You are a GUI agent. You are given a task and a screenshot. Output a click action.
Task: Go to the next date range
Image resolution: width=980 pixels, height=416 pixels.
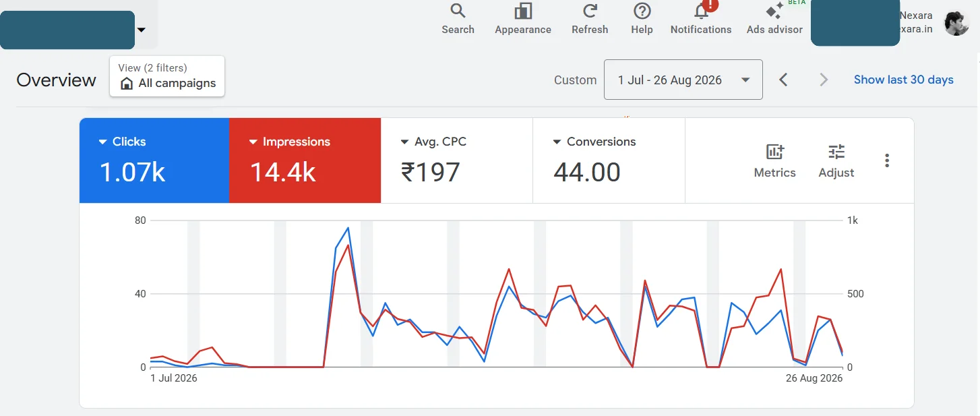pyautogui.click(x=824, y=80)
